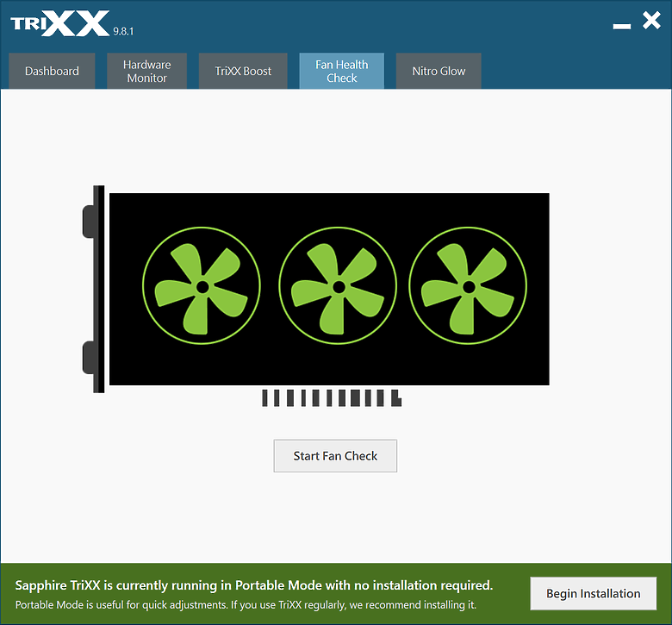Select the Fan Health Check tab
Screen dimensions: 672x625
click(341, 72)
